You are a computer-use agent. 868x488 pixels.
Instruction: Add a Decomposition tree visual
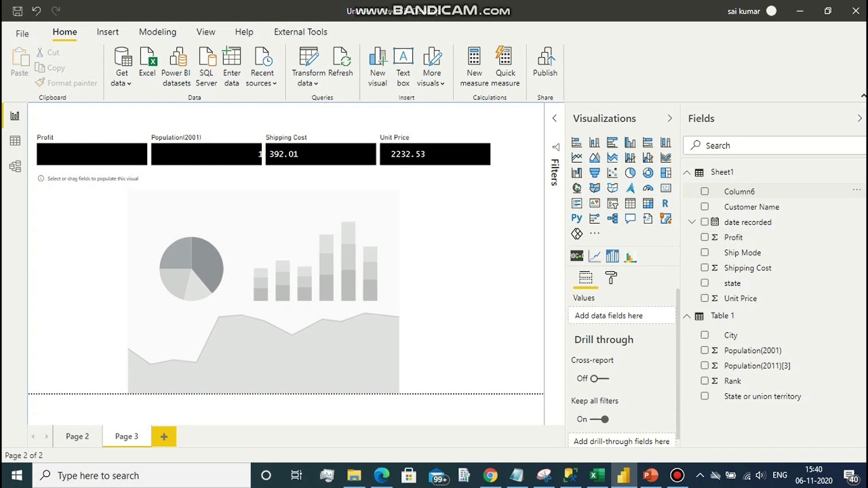pos(612,218)
